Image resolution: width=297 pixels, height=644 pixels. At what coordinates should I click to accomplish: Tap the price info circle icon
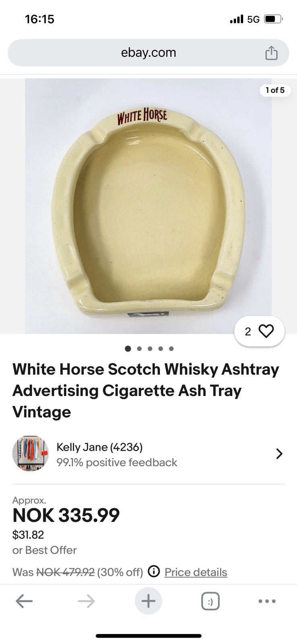(154, 571)
